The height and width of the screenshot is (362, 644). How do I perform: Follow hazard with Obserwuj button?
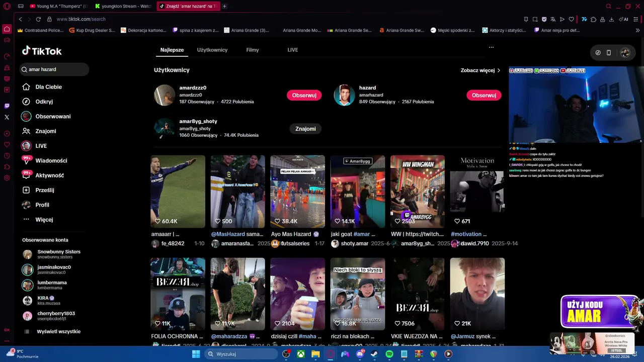484,95
